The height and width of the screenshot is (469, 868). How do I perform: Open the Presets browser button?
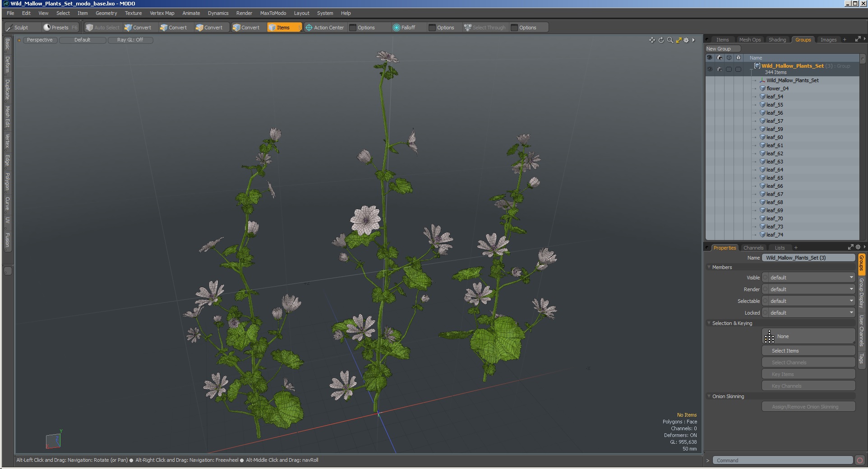click(x=60, y=28)
